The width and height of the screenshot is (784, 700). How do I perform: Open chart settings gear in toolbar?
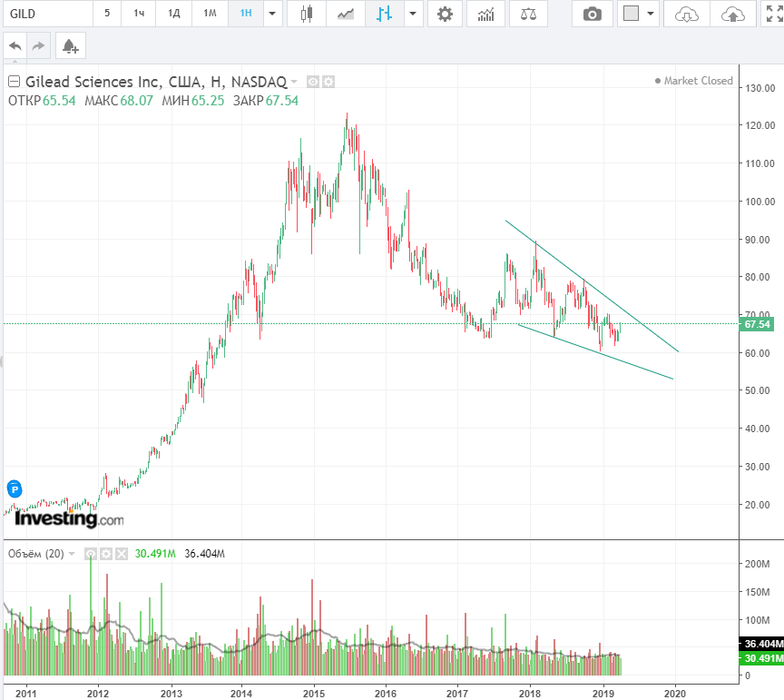pyautogui.click(x=444, y=14)
